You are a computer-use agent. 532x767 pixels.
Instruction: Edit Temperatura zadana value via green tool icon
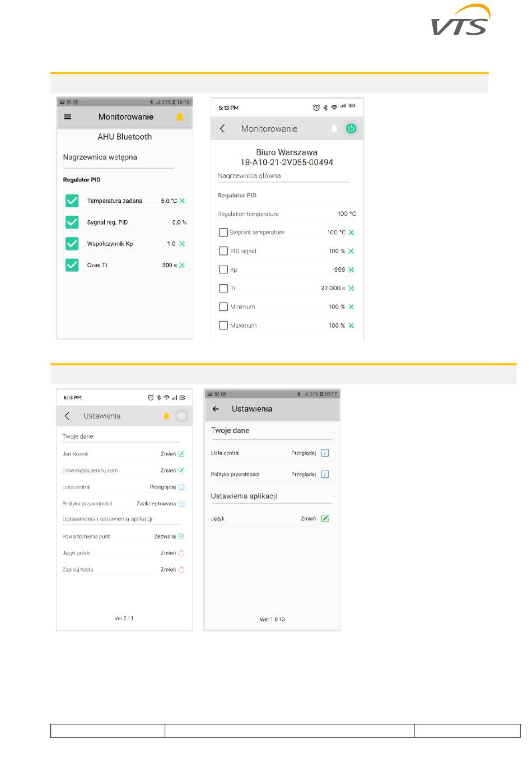coord(182,201)
